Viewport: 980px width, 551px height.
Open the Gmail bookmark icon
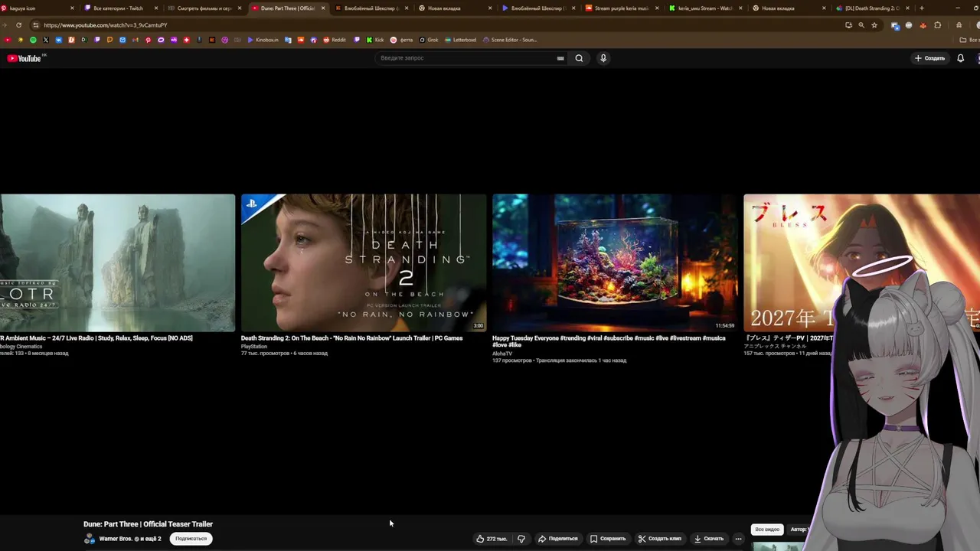pyautogui.click(x=135, y=40)
